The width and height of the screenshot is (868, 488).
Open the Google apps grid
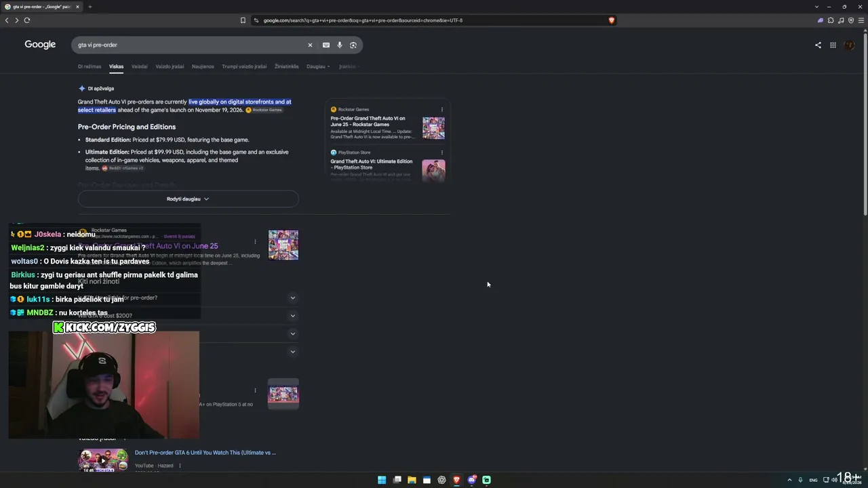[833, 45]
